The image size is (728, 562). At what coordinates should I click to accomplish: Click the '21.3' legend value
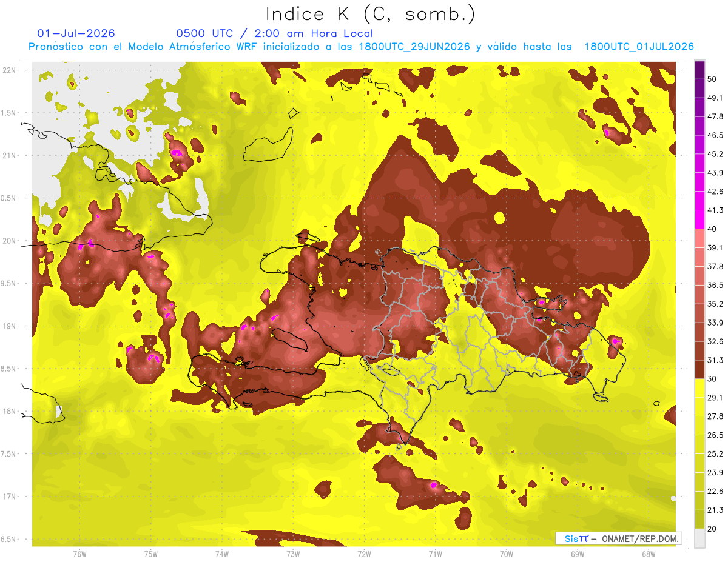click(x=715, y=510)
